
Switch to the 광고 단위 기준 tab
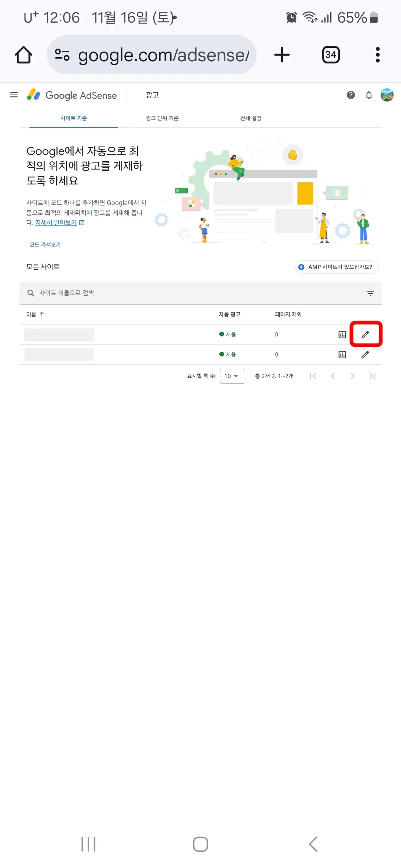pos(162,118)
